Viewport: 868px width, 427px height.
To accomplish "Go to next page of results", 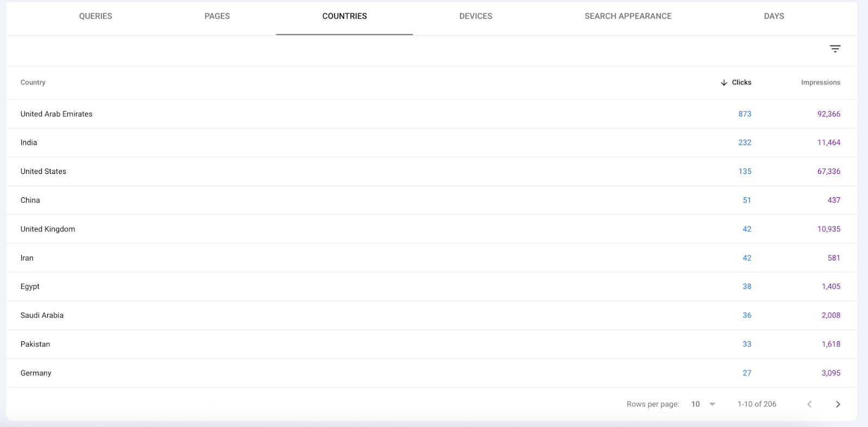I will [x=838, y=404].
